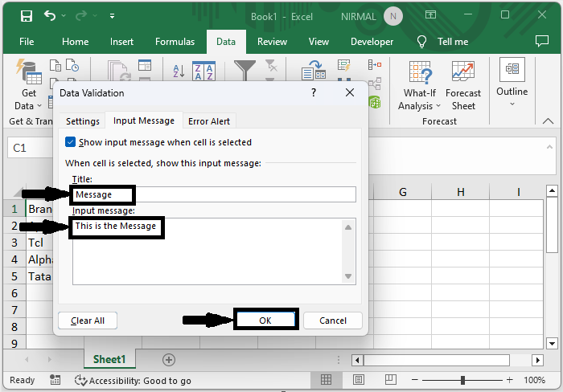The height and width of the screenshot is (392, 563).
Task: Click the Redo arrow icon
Action: [81, 16]
